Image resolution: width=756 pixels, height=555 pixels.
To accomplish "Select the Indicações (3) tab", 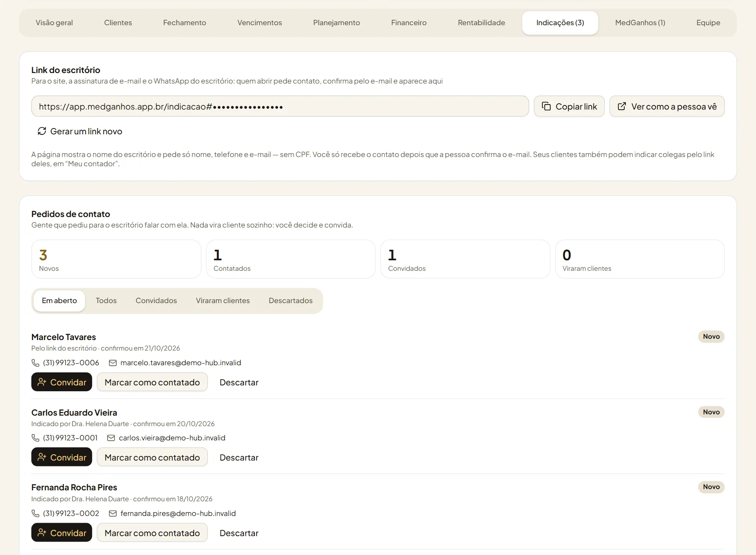I will pos(560,23).
